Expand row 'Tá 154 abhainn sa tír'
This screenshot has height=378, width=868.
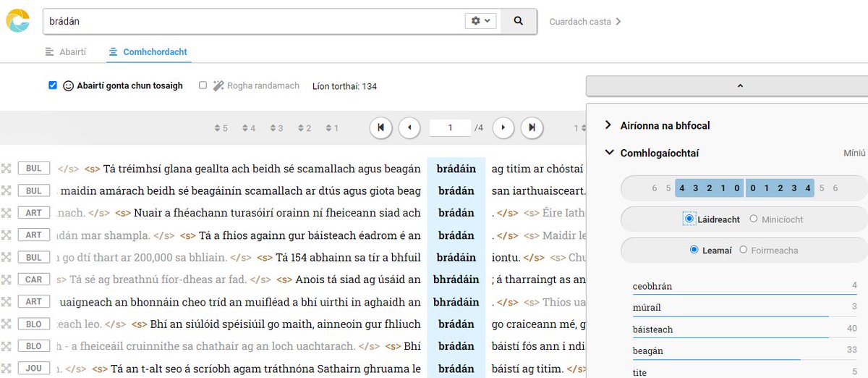tap(6, 258)
